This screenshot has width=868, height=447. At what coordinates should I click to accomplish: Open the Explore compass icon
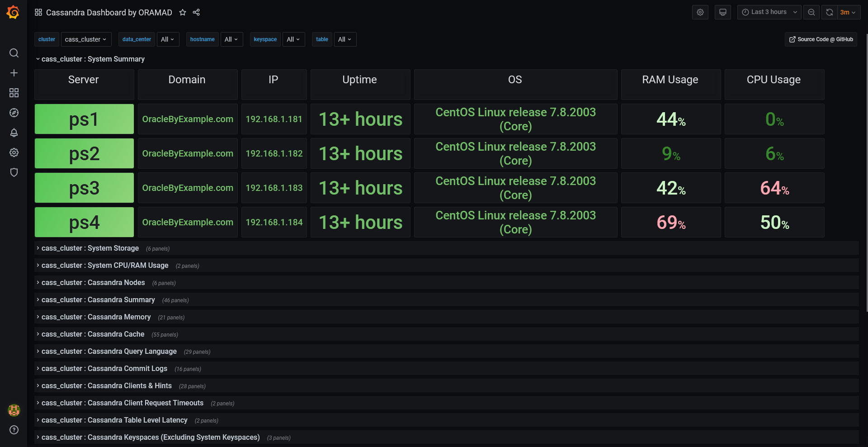tap(14, 113)
